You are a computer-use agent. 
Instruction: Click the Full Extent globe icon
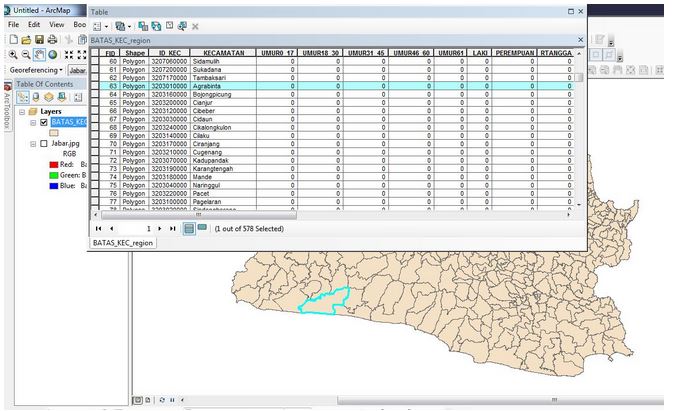(x=53, y=54)
